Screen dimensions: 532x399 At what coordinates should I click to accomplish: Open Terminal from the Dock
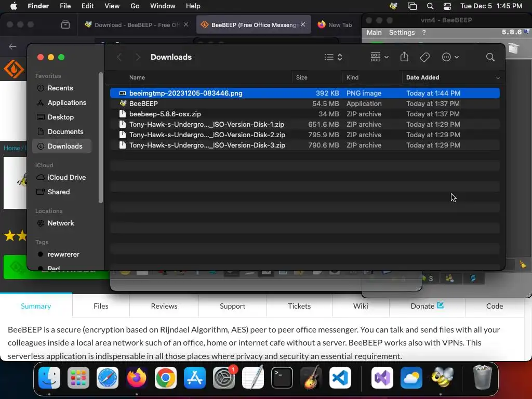282,378
